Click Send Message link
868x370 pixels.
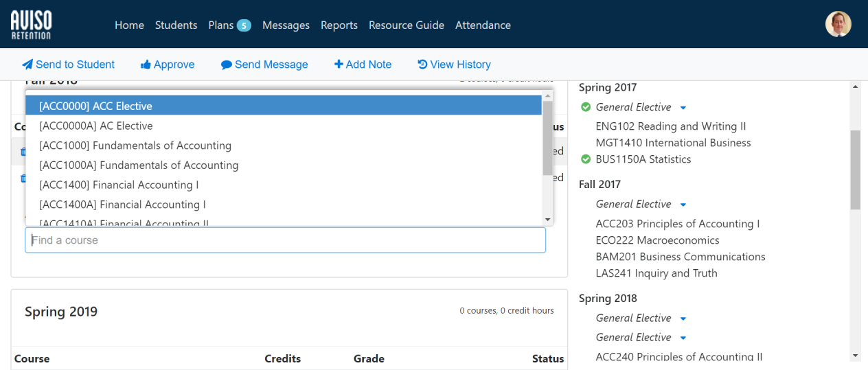264,65
